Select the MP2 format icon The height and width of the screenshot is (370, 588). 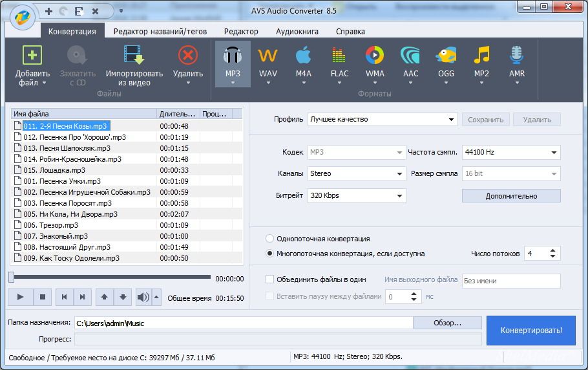click(x=481, y=55)
